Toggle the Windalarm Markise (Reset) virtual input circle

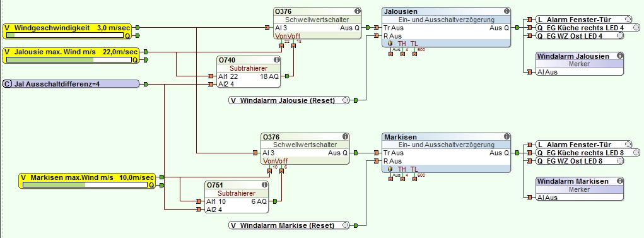pos(346,225)
